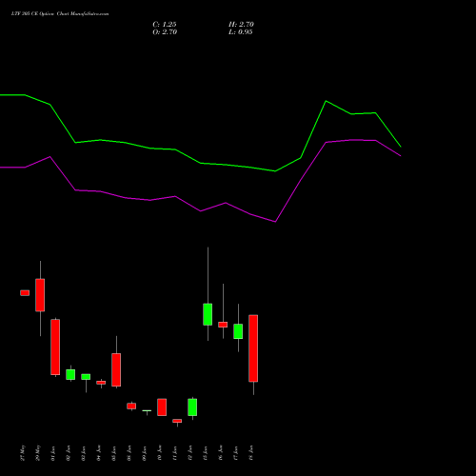Select the high value 'H: 2.70'
This screenshot has width=476, height=476.
tap(241, 25)
